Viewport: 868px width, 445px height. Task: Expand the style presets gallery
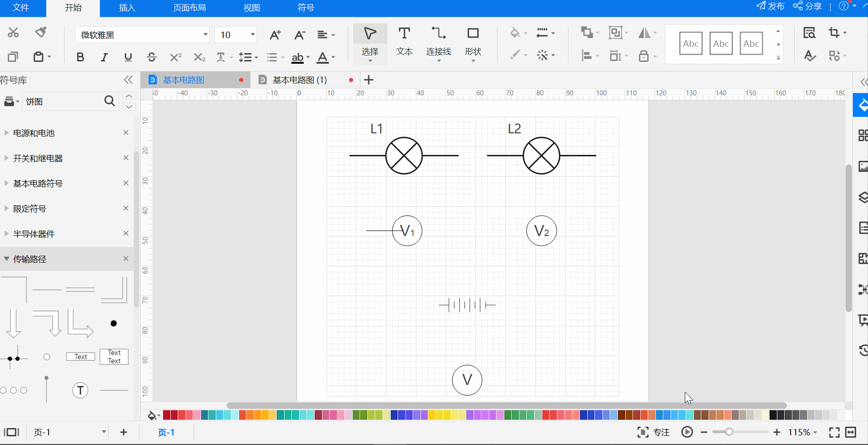pyautogui.click(x=778, y=58)
